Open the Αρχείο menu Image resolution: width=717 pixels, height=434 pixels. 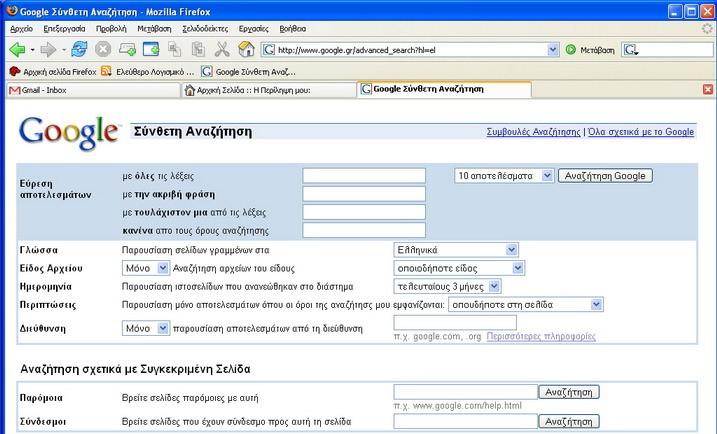[21, 28]
